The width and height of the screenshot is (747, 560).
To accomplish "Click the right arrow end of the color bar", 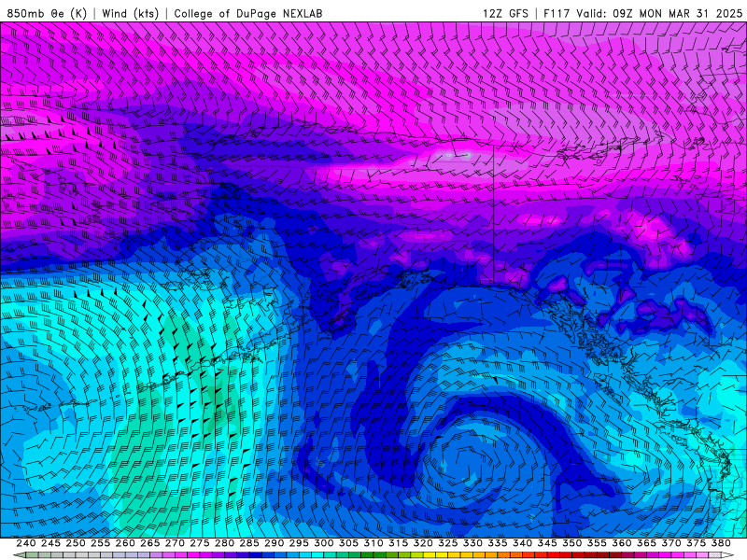I will click(727, 555).
